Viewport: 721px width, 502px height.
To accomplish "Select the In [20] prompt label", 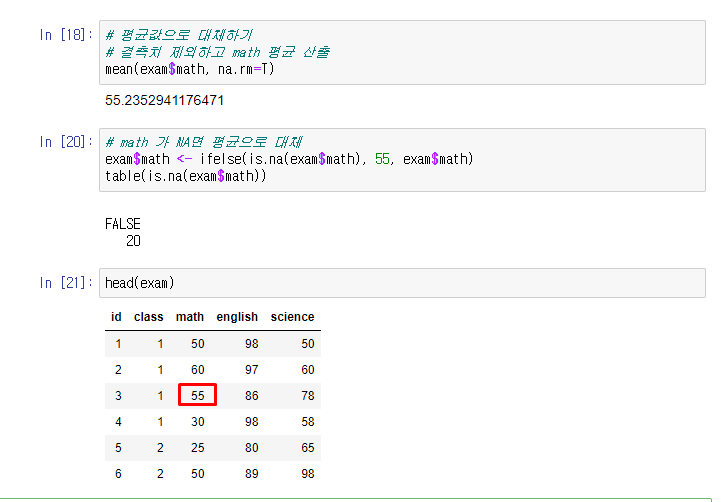I will [66, 142].
